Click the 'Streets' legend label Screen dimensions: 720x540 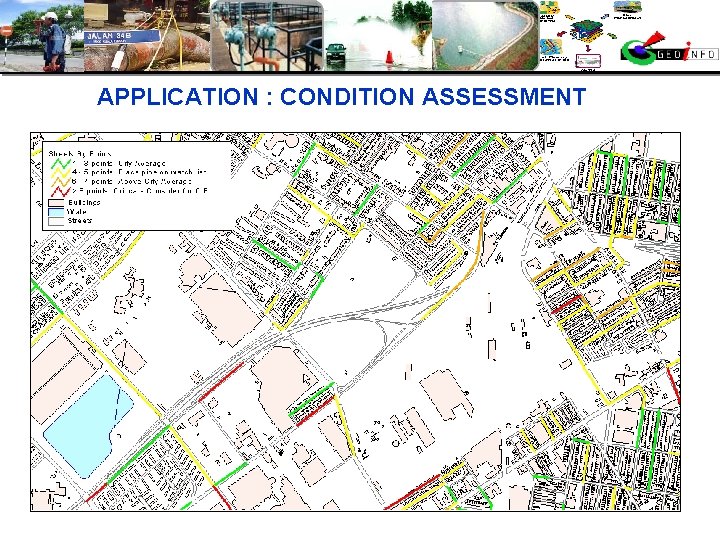pyautogui.click(x=80, y=221)
